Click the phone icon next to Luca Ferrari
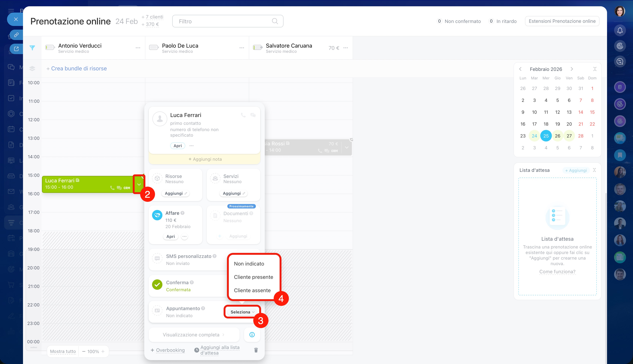Image resolution: width=633 pixels, height=364 pixels. pyautogui.click(x=243, y=115)
